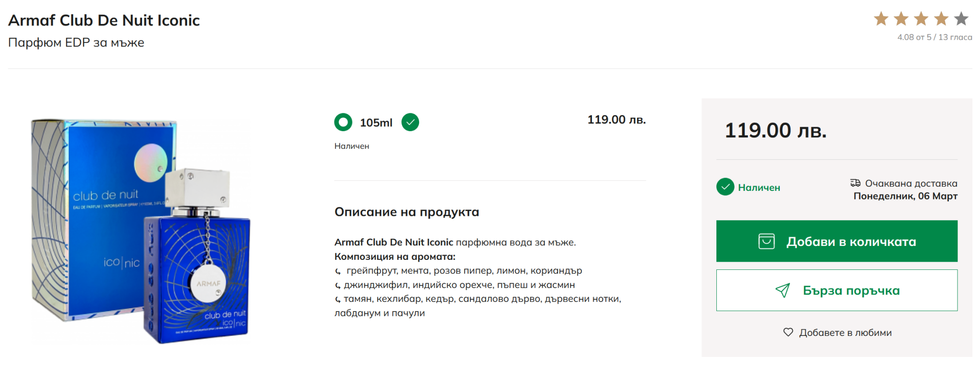Viewport: 980px width, 367px height.
Task: Select the 105ml size radio button
Action: coord(343,122)
